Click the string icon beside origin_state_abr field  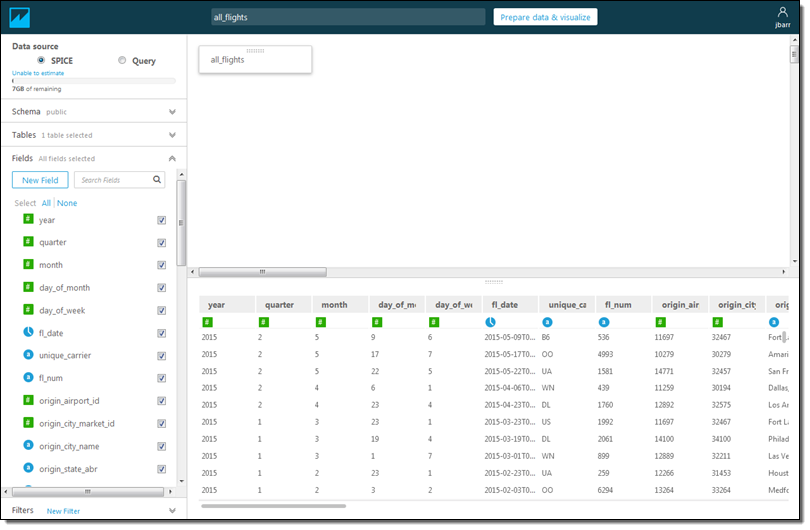pos(28,468)
